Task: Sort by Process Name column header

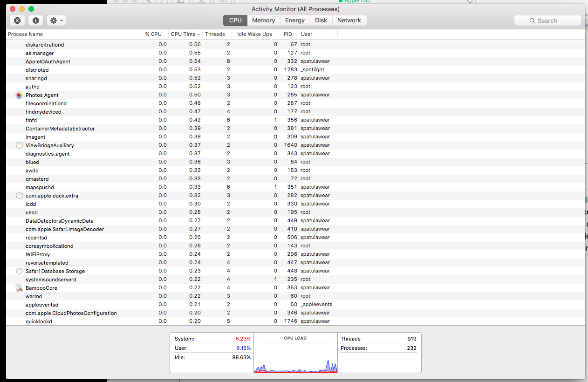Action: (x=69, y=34)
